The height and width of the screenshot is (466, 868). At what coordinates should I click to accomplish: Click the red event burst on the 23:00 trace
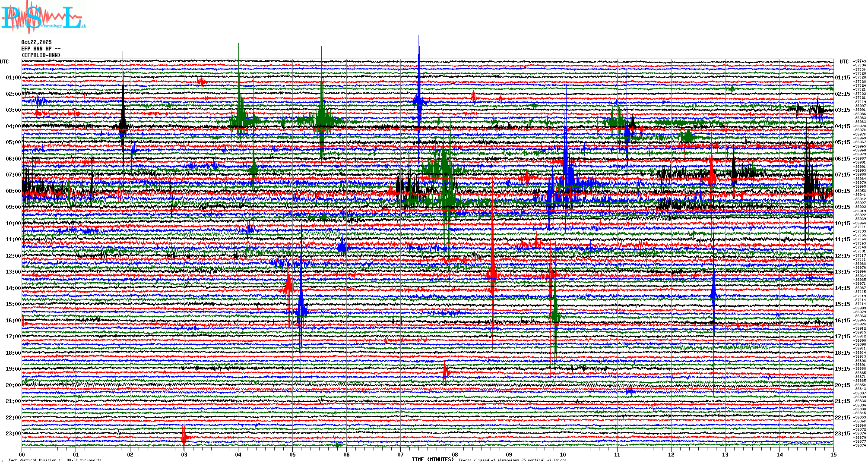pos(184,437)
